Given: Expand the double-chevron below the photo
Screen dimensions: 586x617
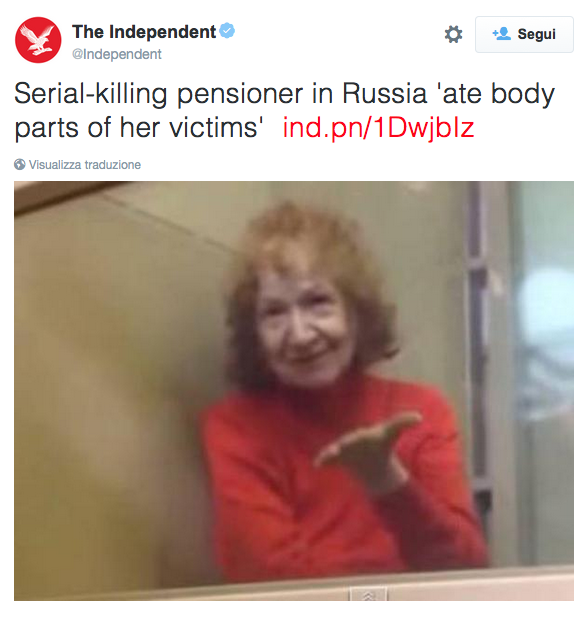Looking at the screenshot, I should (368, 597).
